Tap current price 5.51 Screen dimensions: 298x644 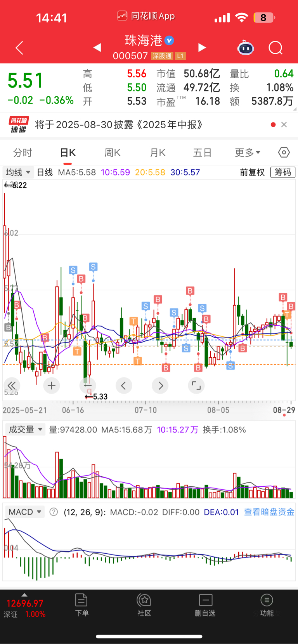click(25, 81)
